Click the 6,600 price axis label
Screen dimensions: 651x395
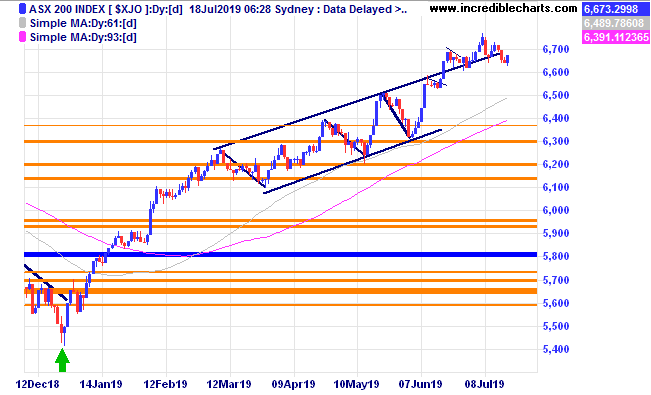[556, 72]
